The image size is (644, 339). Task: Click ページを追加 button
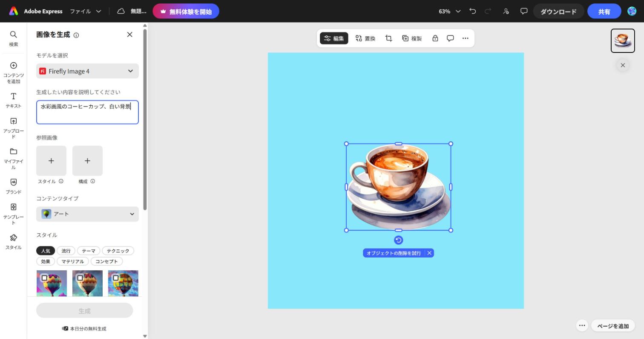coord(612,326)
